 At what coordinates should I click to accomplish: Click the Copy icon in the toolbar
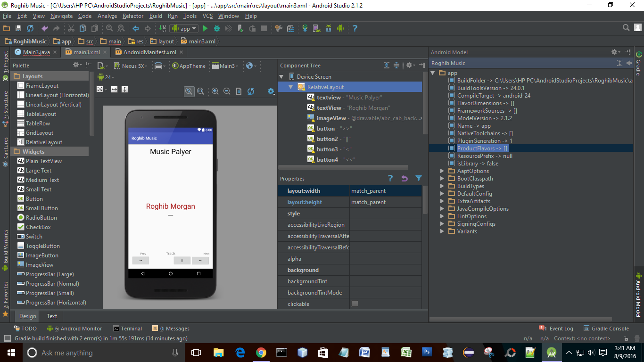point(83,29)
